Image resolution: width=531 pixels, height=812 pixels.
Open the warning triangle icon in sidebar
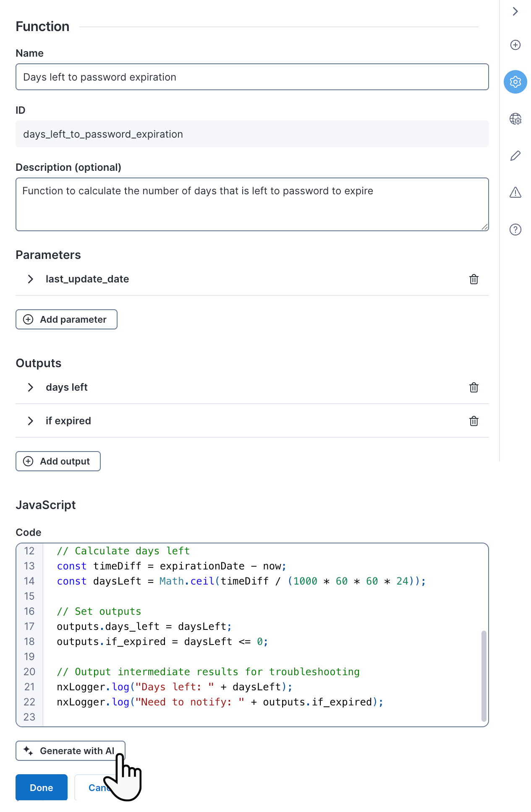(515, 193)
